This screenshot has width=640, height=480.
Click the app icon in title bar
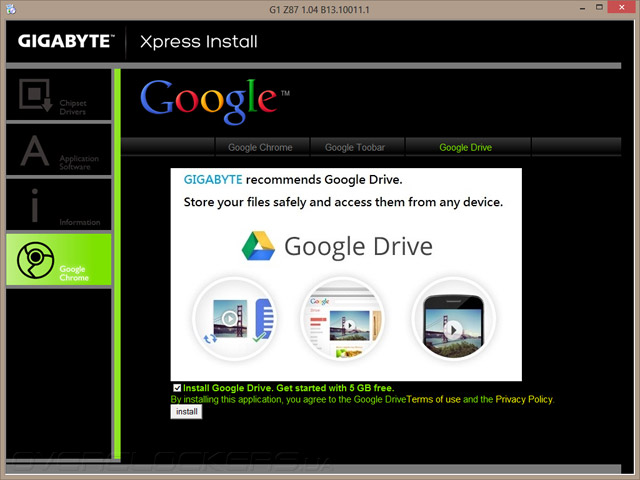coord(11,9)
